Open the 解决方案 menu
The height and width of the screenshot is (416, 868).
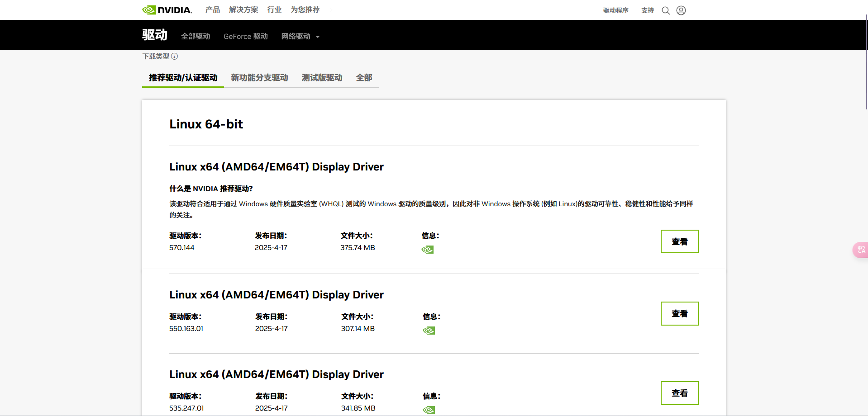[x=243, y=9]
